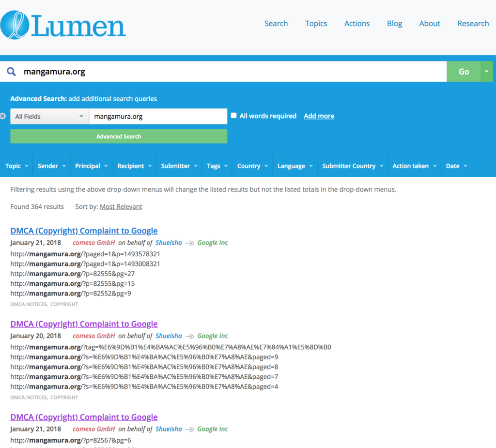Select URL ending with paged=4
The height and width of the screenshot is (448, 496).
pyautogui.click(x=144, y=386)
